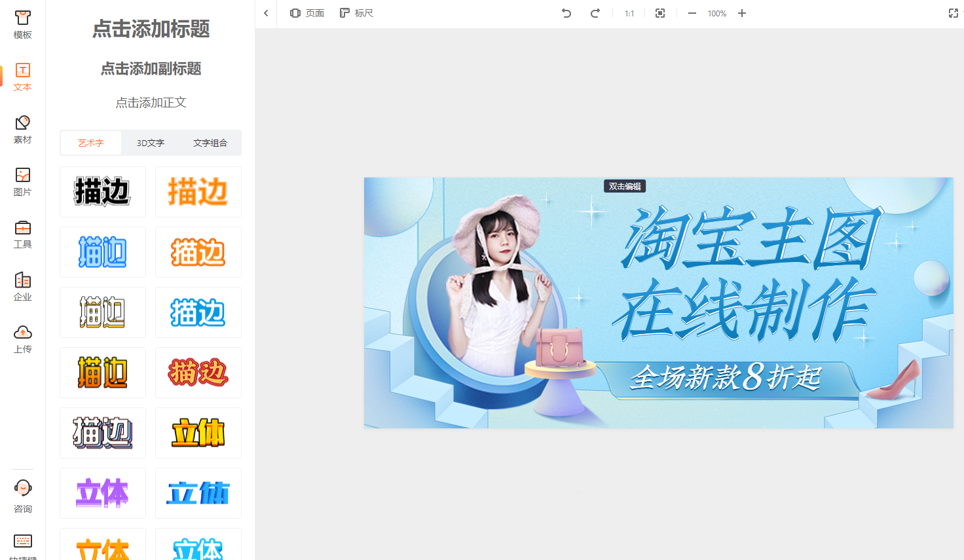The image size is (964, 560).
Task: Click the zoom out minus icon
Action: click(692, 13)
